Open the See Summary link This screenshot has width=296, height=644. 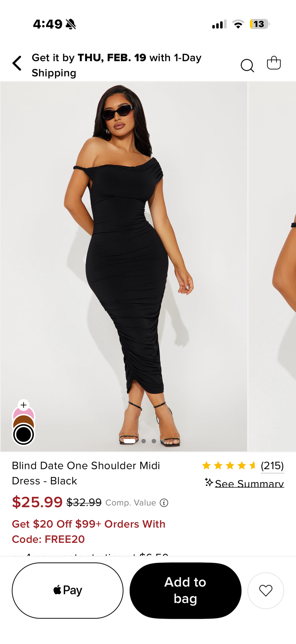click(249, 483)
